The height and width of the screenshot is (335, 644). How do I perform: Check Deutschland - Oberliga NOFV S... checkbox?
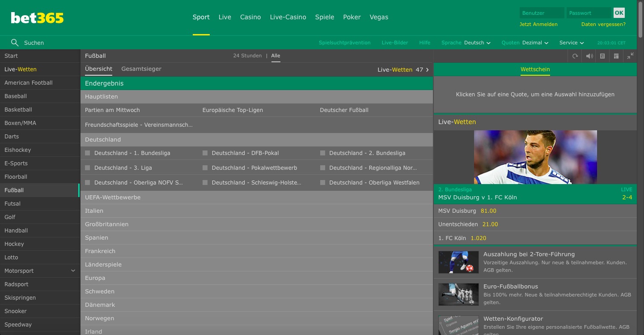pos(88,183)
